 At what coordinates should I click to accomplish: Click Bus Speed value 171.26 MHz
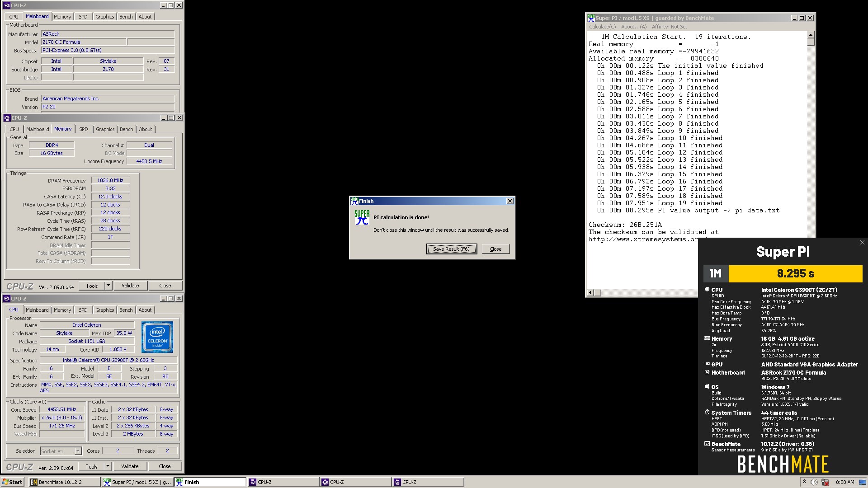(62, 426)
